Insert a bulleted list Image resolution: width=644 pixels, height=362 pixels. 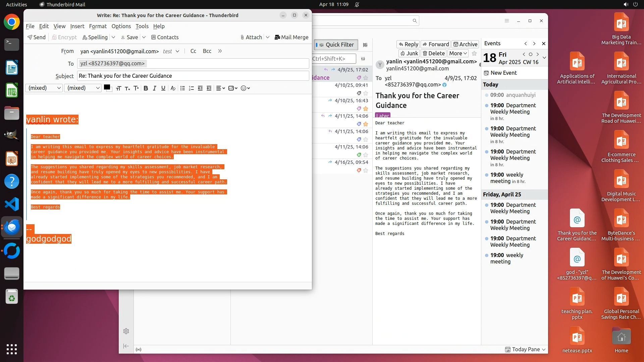[x=182, y=88]
